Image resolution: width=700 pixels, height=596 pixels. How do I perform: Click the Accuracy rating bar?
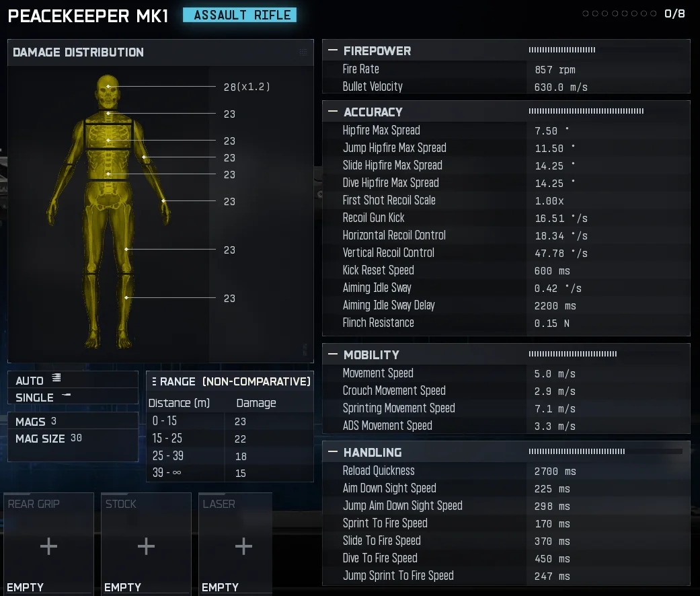586,111
